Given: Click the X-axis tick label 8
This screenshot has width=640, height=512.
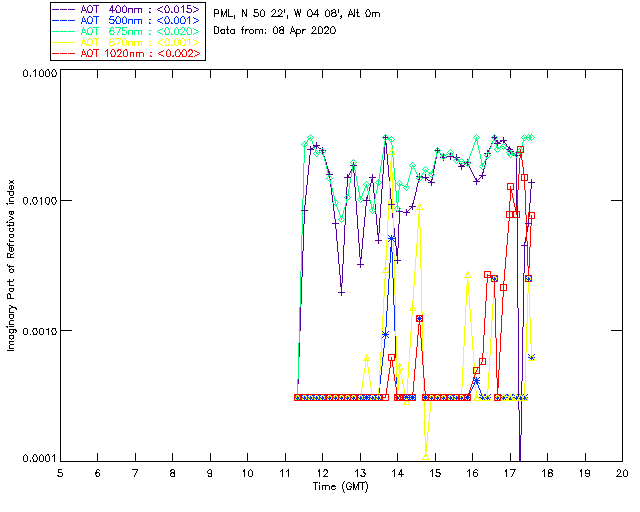Looking at the screenshot, I should [x=173, y=473].
